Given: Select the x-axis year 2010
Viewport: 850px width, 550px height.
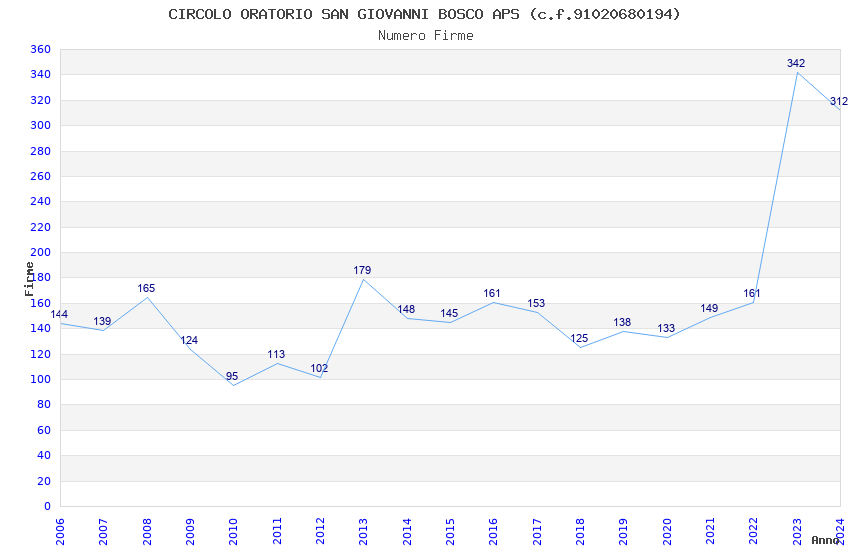Looking at the screenshot, I should click(x=234, y=532).
